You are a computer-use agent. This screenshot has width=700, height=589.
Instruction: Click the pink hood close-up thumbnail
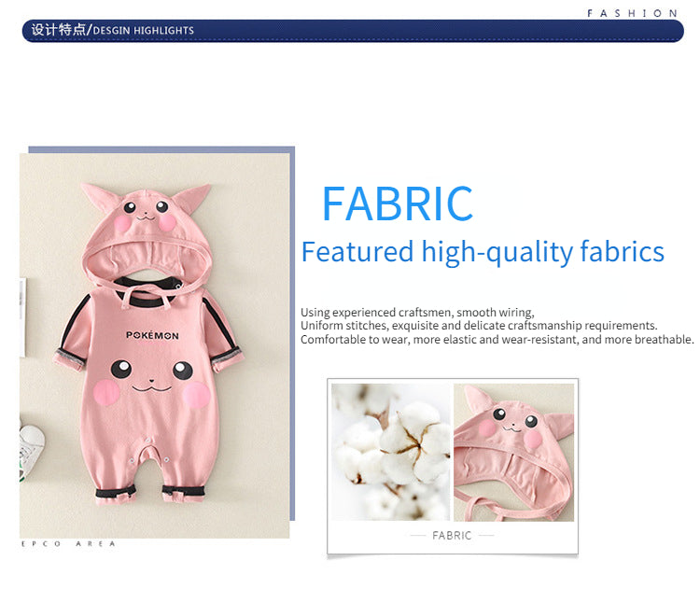(x=513, y=451)
